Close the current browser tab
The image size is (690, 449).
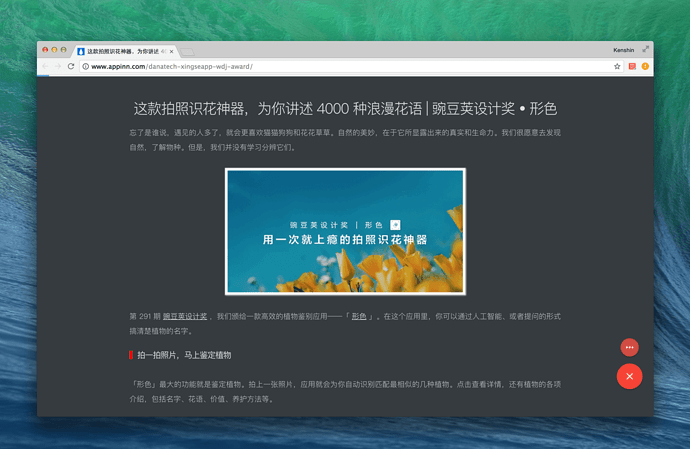point(172,50)
